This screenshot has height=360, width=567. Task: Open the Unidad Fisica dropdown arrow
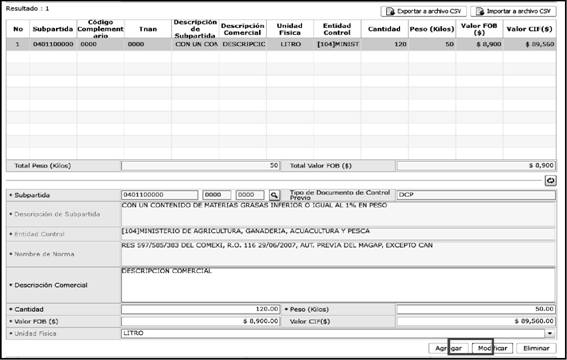pyautogui.click(x=550, y=334)
